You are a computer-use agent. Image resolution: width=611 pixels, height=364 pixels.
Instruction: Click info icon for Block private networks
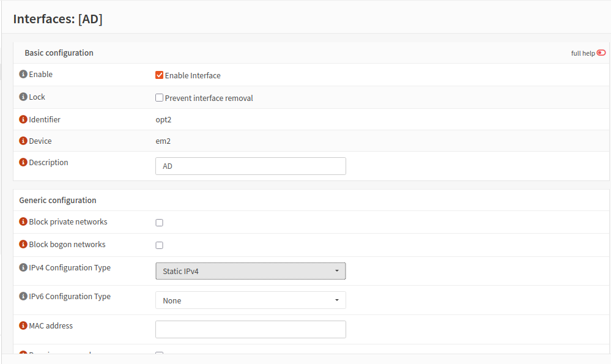coord(23,222)
